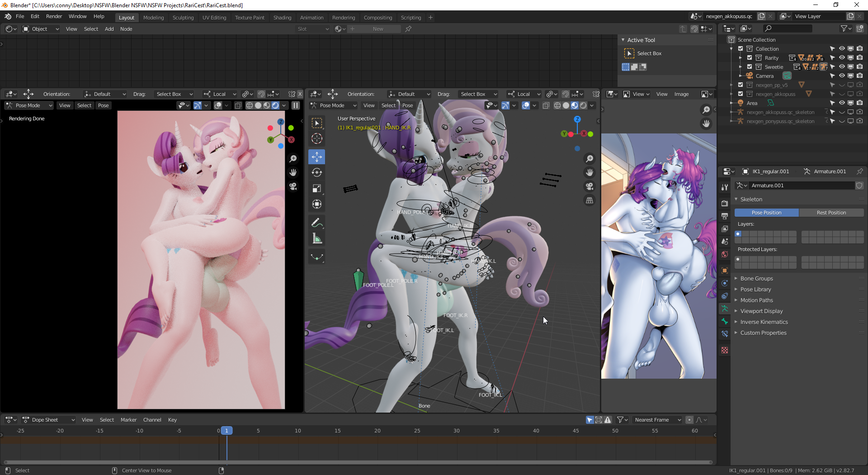Select the Rotate tool in viewport toolbar

click(316, 172)
